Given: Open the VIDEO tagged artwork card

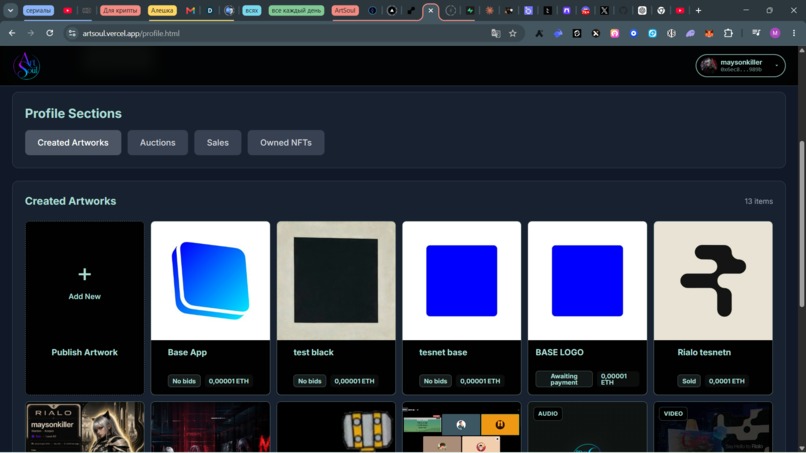Looking at the screenshot, I should [713, 427].
